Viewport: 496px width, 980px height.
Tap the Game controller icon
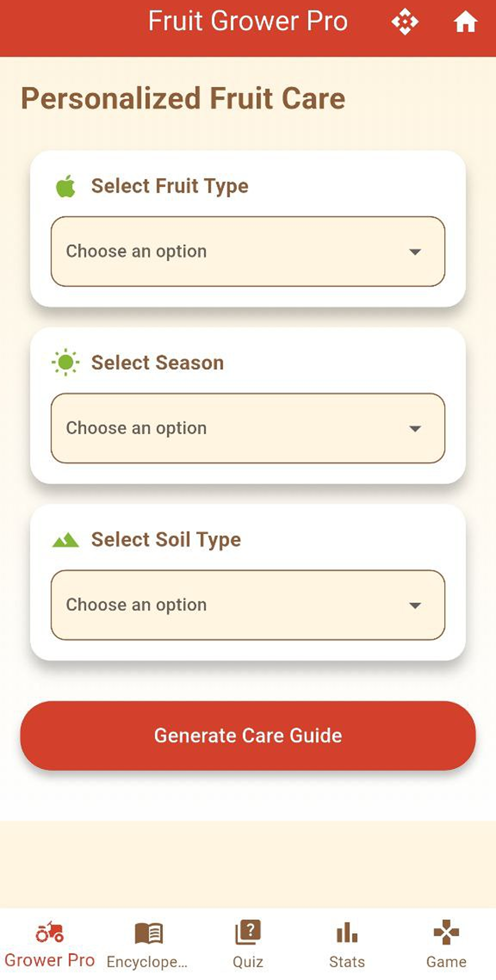(446, 932)
